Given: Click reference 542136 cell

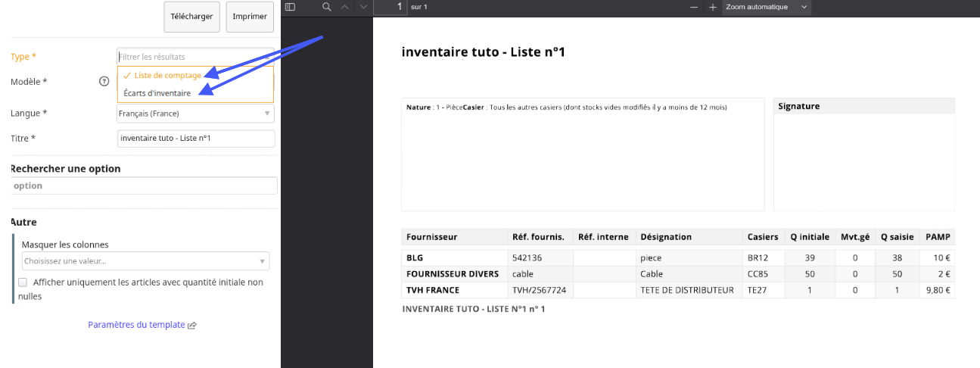Looking at the screenshot, I should point(540,257).
